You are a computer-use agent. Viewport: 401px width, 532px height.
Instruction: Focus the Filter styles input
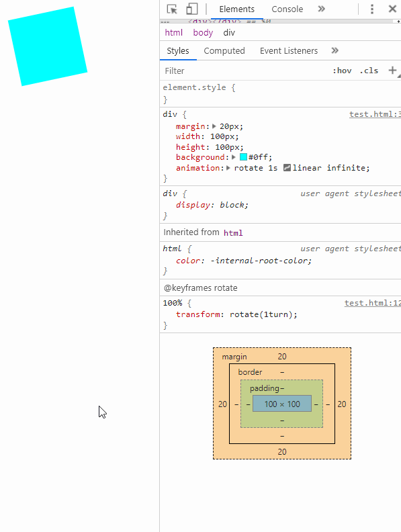[244, 71]
